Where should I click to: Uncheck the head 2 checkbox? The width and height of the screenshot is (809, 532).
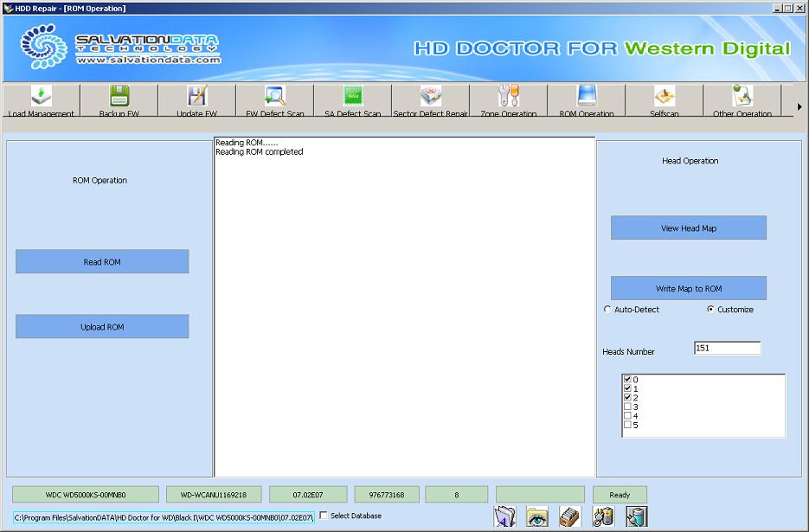pyautogui.click(x=627, y=397)
